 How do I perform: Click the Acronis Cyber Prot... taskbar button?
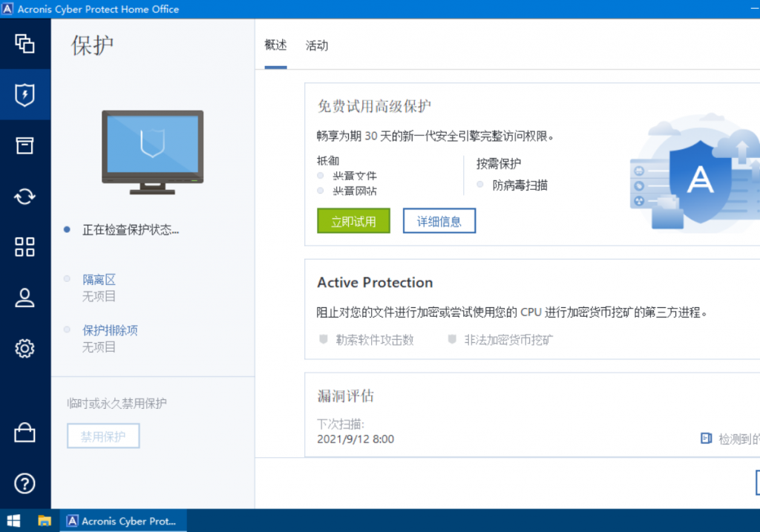[123, 521]
